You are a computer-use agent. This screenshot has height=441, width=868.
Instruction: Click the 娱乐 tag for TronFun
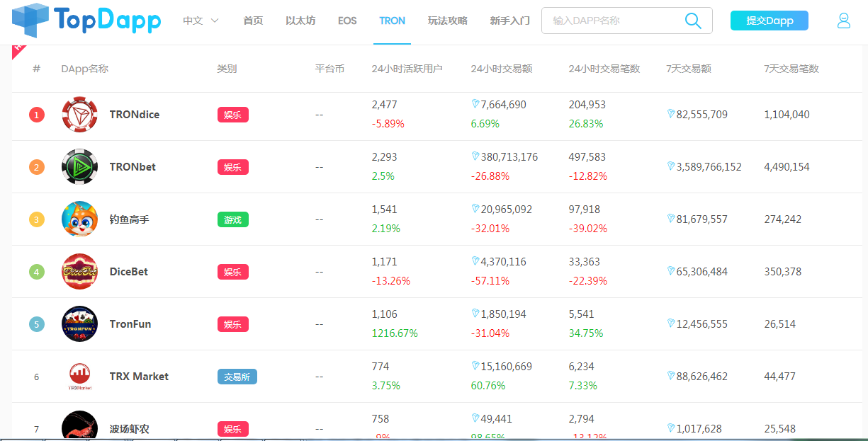coord(233,324)
